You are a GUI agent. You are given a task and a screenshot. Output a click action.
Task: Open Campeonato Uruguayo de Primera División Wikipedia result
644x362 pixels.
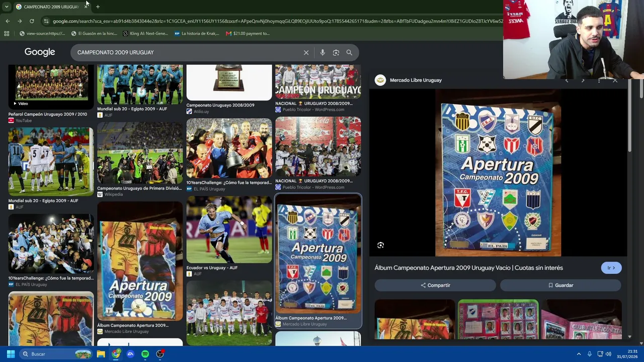pyautogui.click(x=139, y=189)
